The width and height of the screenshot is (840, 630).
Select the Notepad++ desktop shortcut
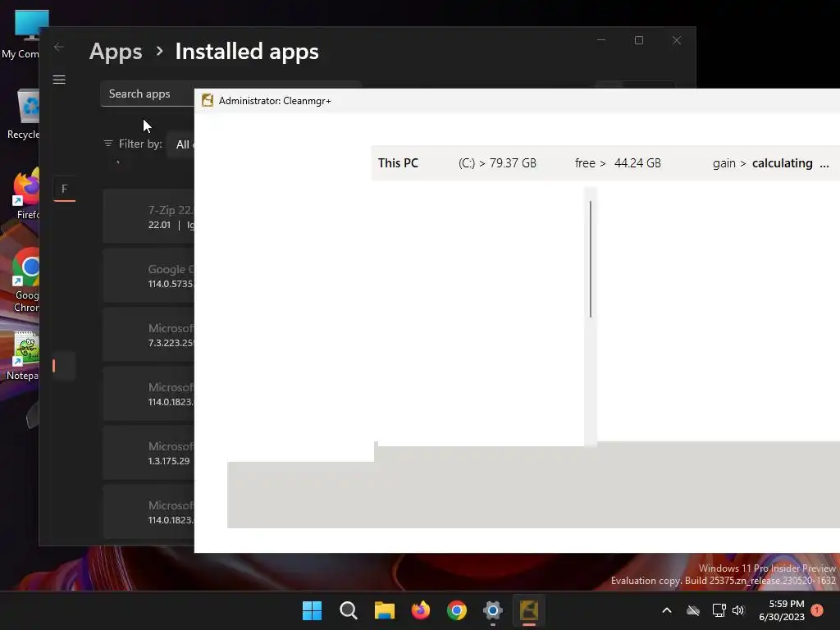pyautogui.click(x=22, y=356)
